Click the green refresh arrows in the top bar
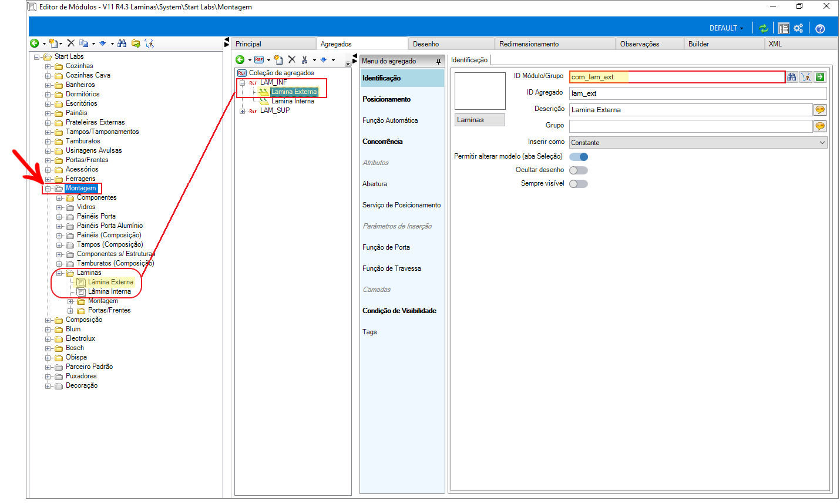840x504 pixels. click(x=763, y=28)
